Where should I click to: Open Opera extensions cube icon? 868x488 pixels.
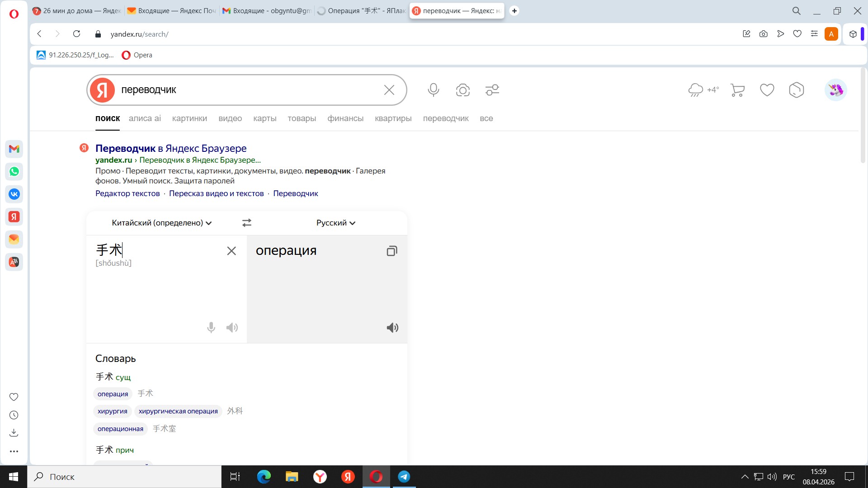[853, 34]
